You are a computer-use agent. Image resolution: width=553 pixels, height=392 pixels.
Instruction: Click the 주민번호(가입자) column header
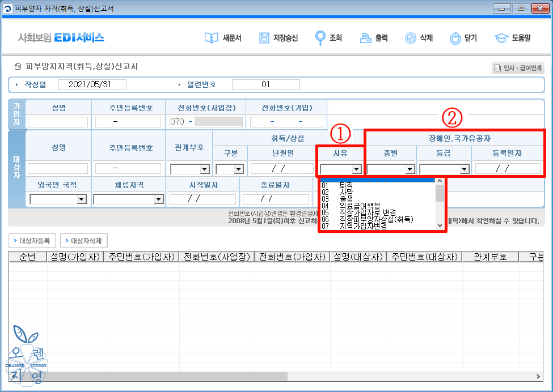(x=141, y=257)
